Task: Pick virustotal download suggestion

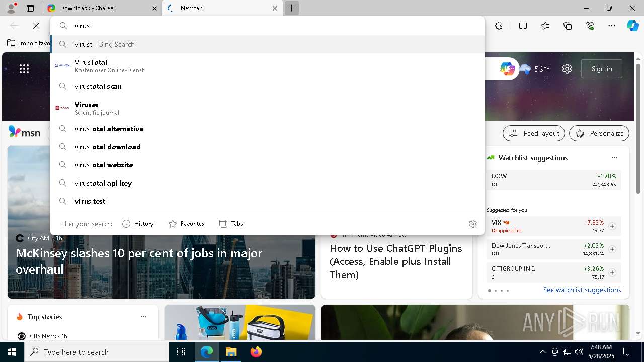Action: 267,147
